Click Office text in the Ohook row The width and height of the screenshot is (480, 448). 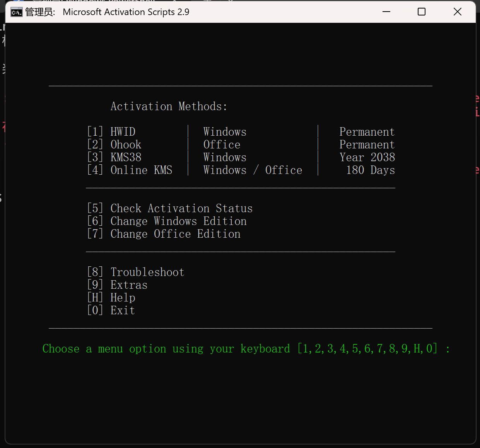pyautogui.click(x=222, y=145)
